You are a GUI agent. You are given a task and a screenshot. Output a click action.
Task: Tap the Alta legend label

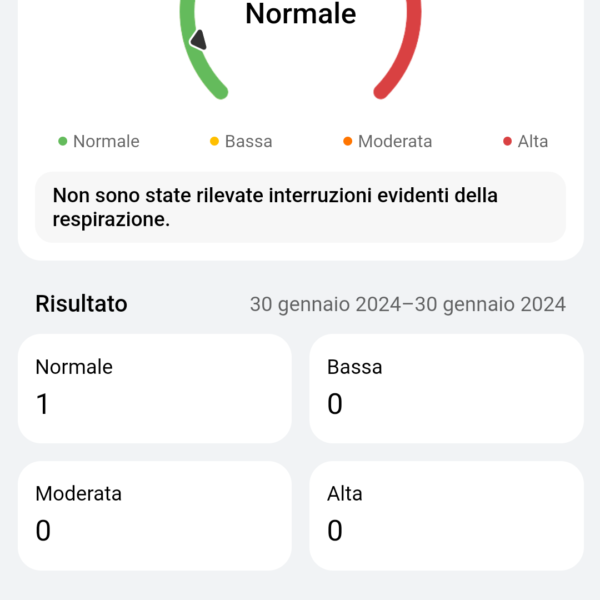tap(533, 141)
